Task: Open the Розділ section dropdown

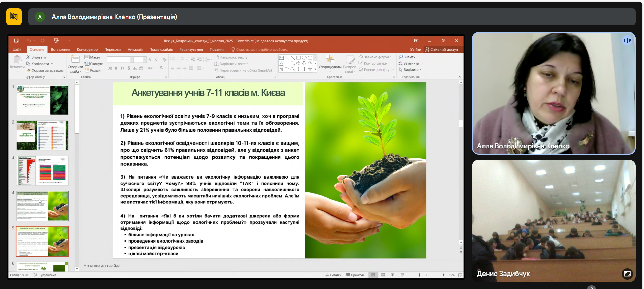Action: coord(94,70)
